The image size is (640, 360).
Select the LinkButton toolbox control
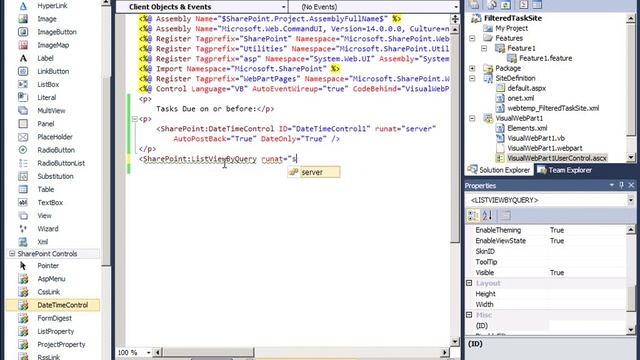pyautogui.click(x=52, y=71)
